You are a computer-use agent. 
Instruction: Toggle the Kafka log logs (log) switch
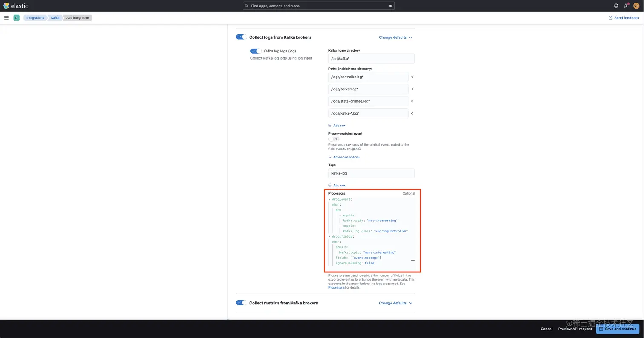point(256,51)
